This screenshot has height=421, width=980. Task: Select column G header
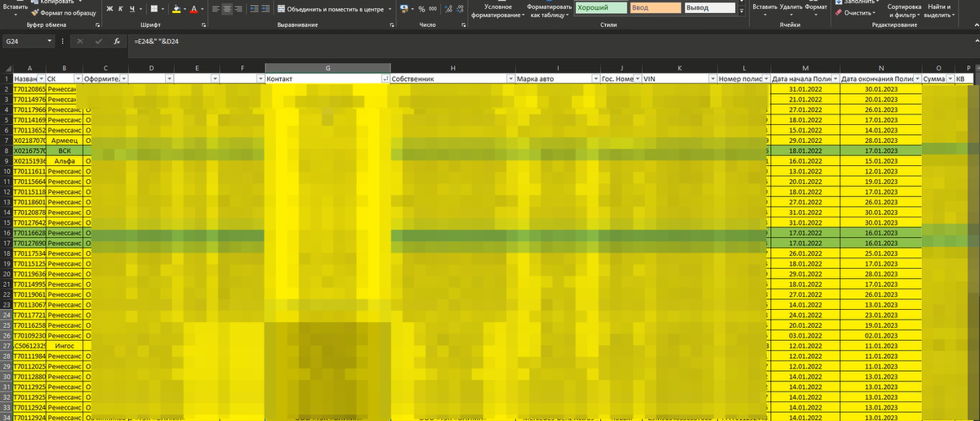327,67
